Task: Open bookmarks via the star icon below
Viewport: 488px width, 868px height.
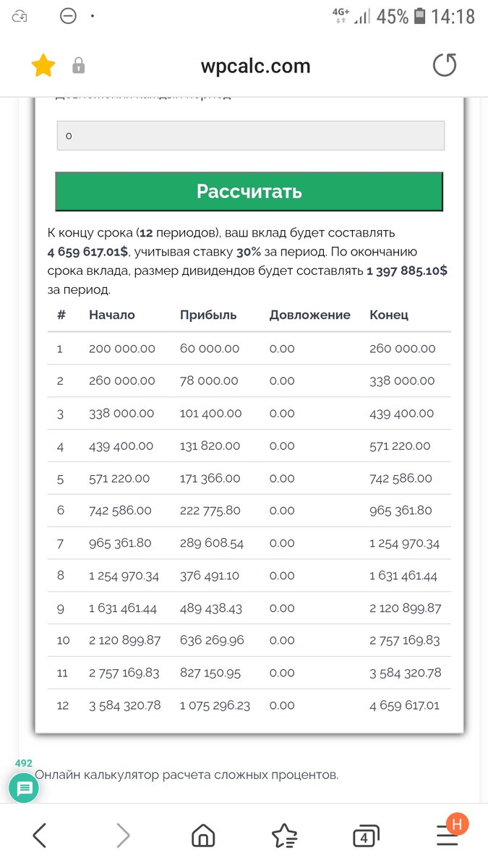Action: (284, 835)
